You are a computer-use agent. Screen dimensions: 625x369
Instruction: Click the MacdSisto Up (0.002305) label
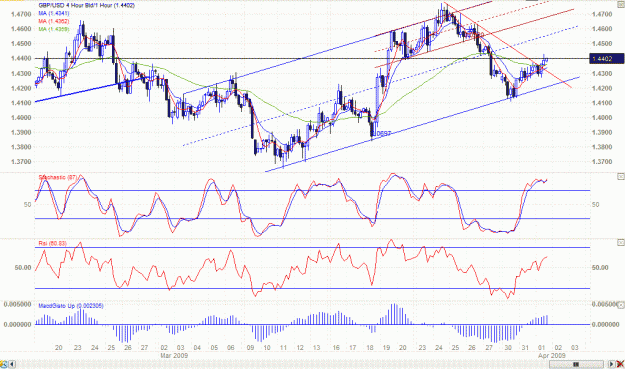point(71,306)
